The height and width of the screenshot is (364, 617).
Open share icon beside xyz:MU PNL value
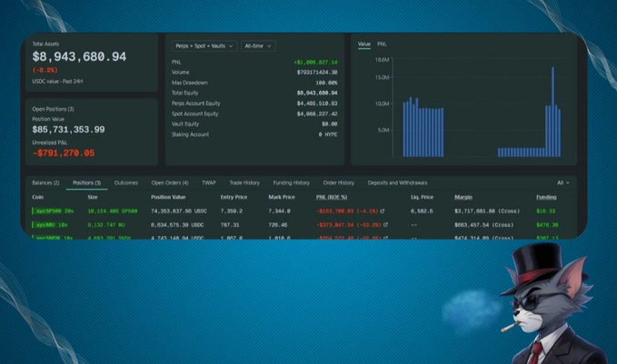385,225
